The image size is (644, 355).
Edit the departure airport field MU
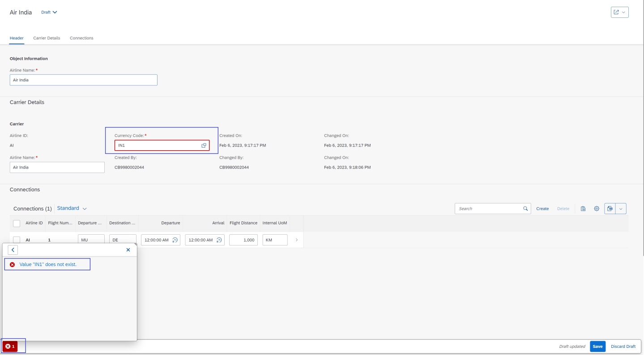tap(91, 240)
